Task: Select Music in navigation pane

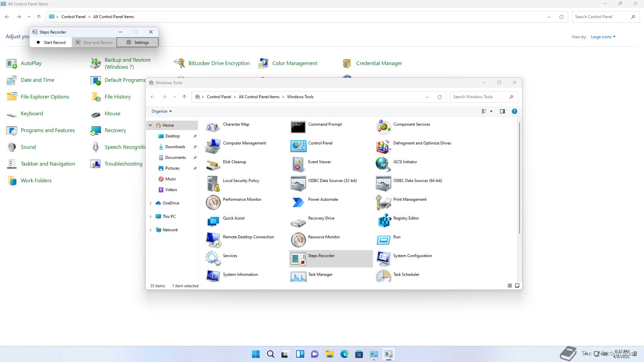Action: 170,179
